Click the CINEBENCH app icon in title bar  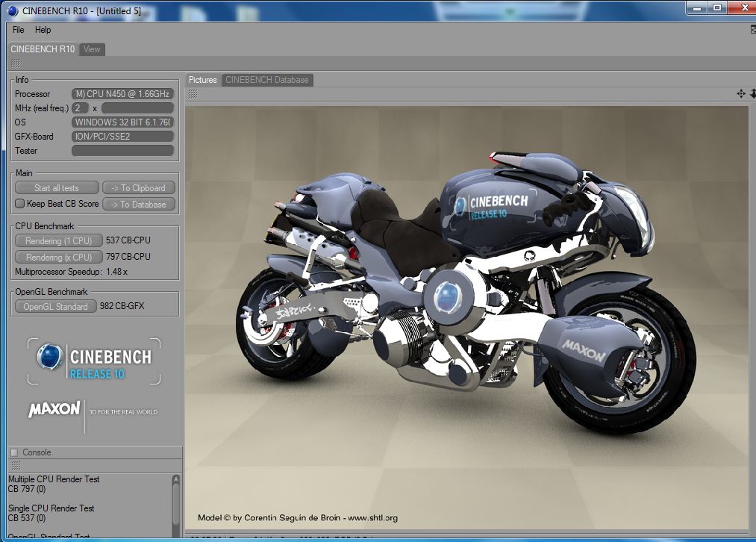[x=13, y=10]
